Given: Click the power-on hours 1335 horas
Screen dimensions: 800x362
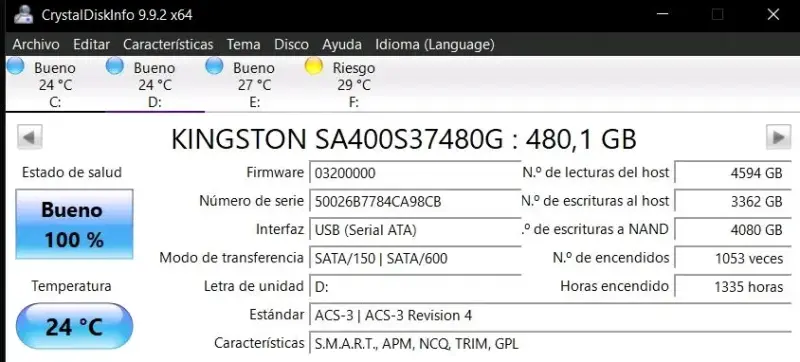Looking at the screenshot, I should click(x=733, y=287).
